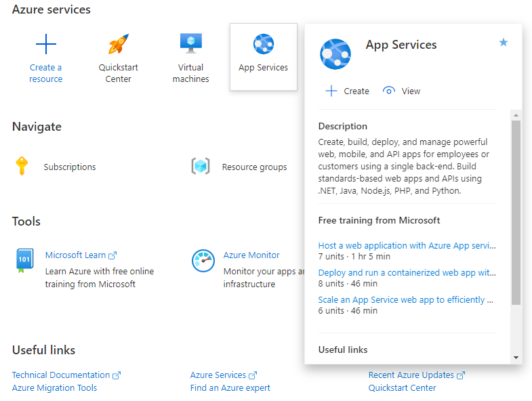Click the Navigate section heading
532x401 pixels.
37,127
